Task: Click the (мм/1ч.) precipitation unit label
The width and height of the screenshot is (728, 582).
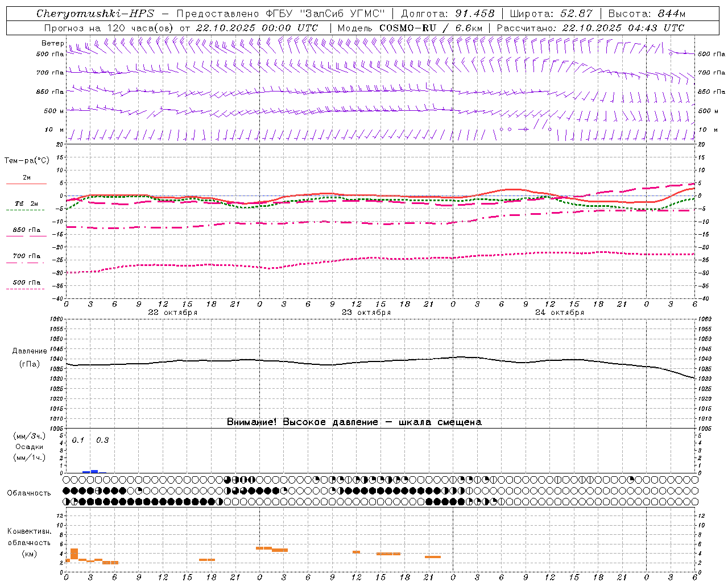Action: (x=30, y=458)
